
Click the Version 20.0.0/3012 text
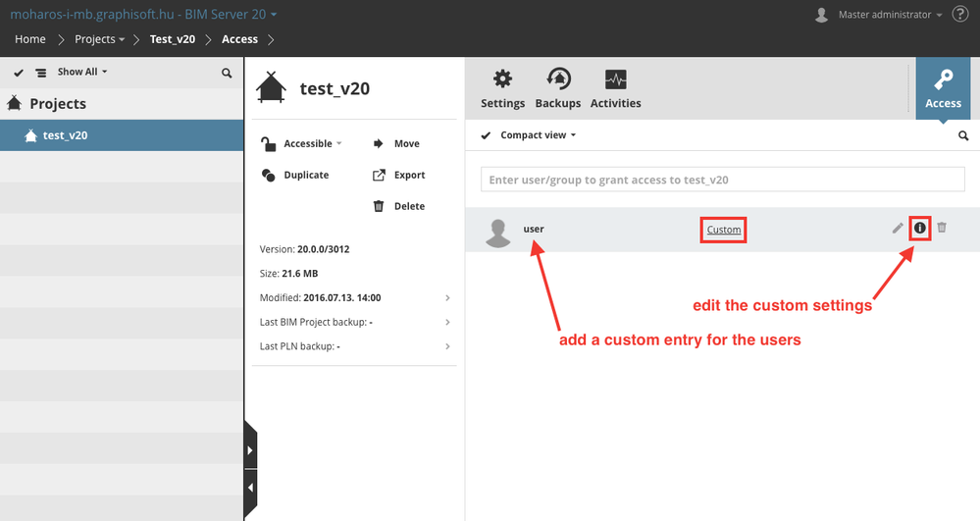304,249
